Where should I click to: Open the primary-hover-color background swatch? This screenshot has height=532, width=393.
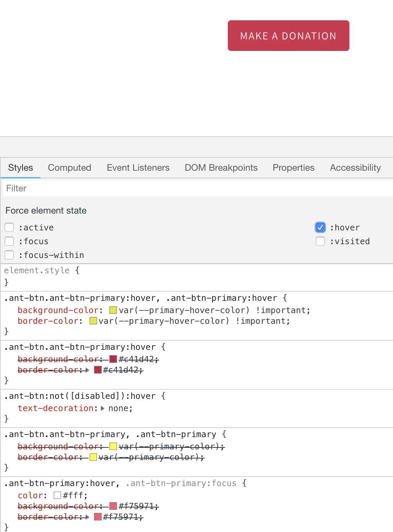click(x=113, y=310)
